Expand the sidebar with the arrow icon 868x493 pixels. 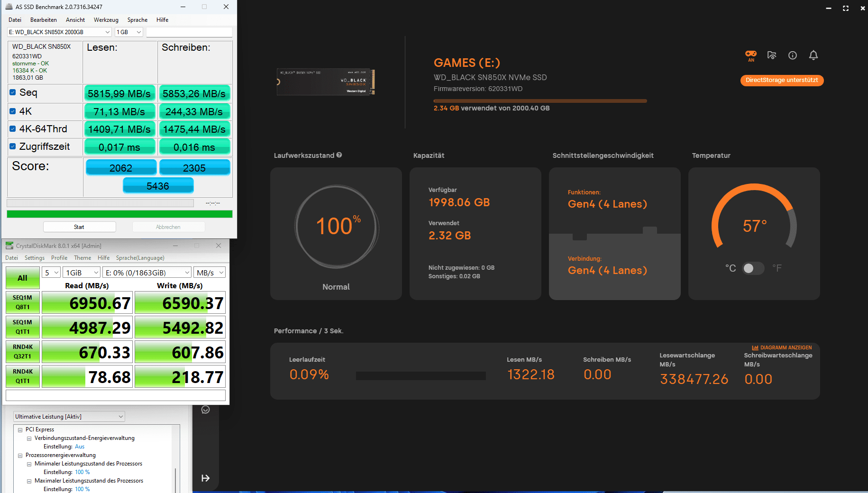[205, 478]
